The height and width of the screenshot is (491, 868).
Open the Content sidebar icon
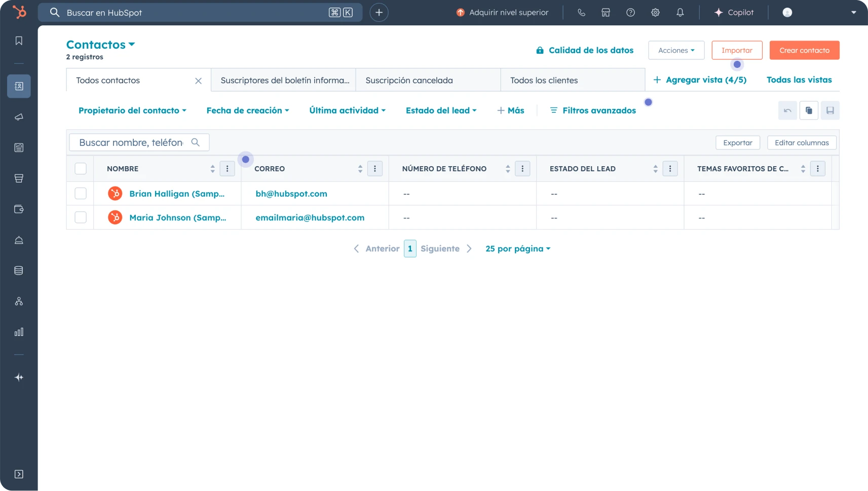(19, 147)
